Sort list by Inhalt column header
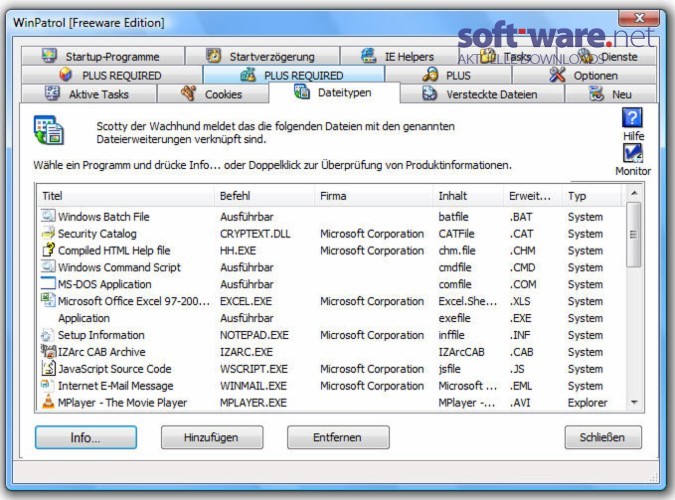Screen dimensions: 675x500 coord(468,196)
